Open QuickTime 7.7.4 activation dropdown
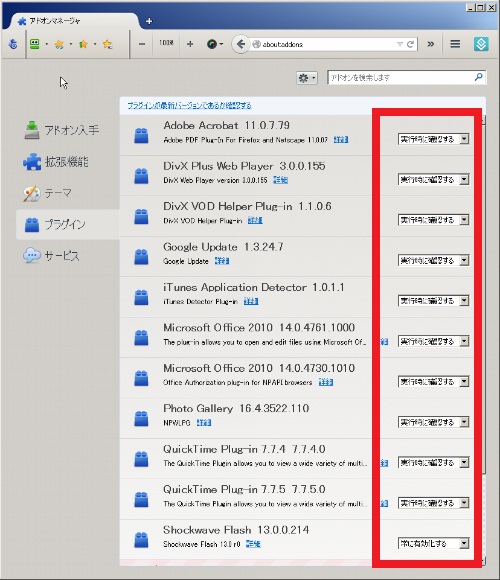Image resolution: width=500 pixels, height=580 pixels. [x=433, y=462]
